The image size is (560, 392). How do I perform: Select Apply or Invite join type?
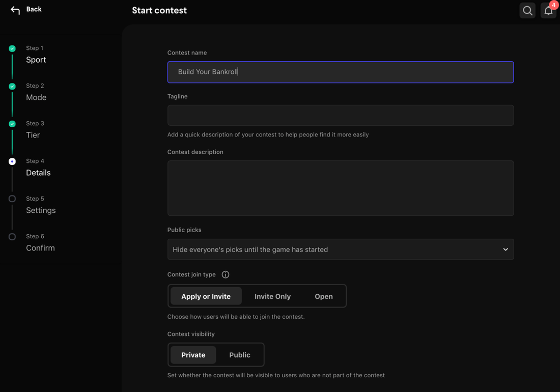tap(206, 296)
